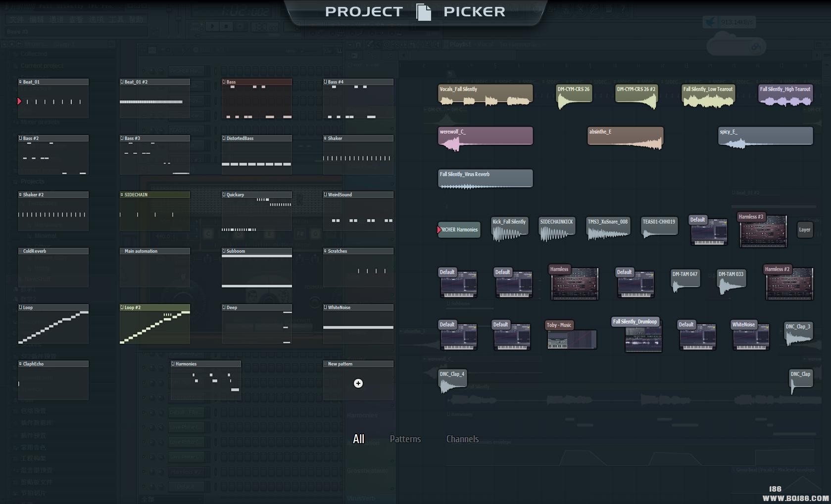
Task: Switch to the Patterns tab
Action: point(405,439)
